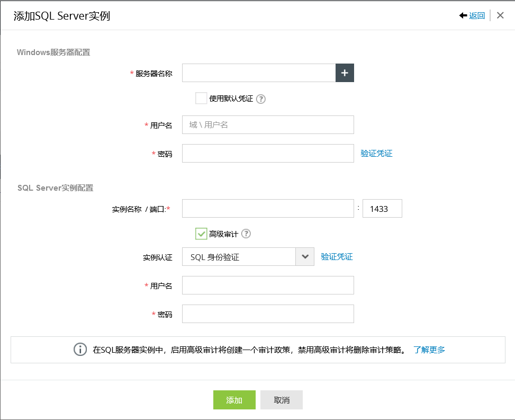Click the Windows服务器配置 heading

[53, 52]
